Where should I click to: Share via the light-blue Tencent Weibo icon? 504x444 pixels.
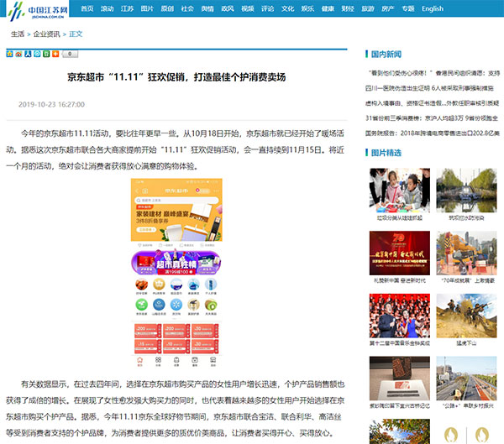[x=37, y=54]
